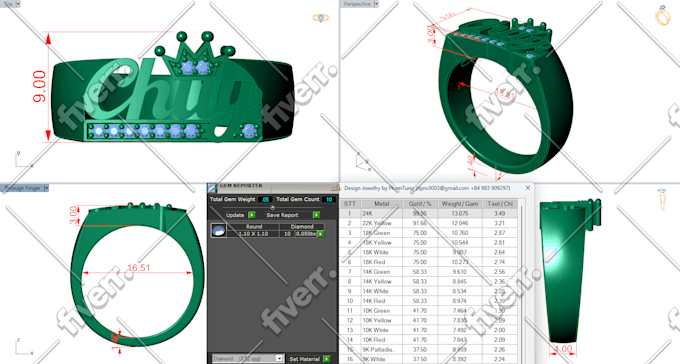Click the 91.66 gold percent cell
Image resolution: width=680 pixels, height=364 pixels.
(x=420, y=223)
